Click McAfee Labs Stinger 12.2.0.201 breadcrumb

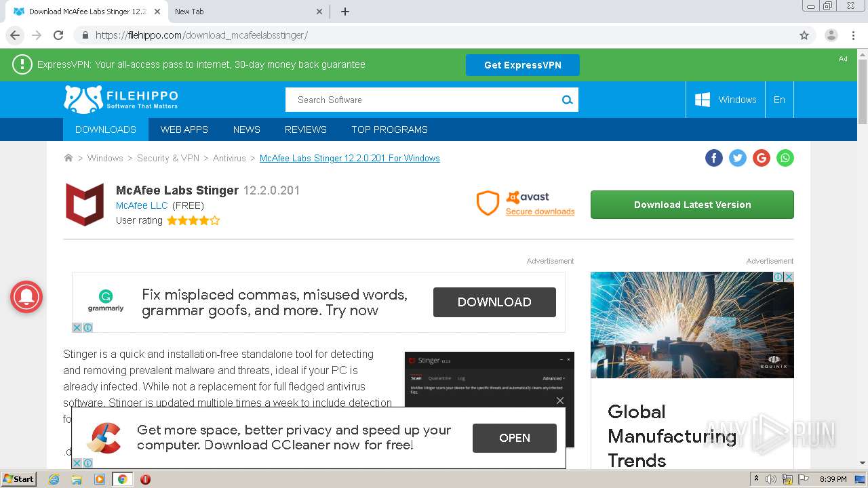tap(350, 158)
